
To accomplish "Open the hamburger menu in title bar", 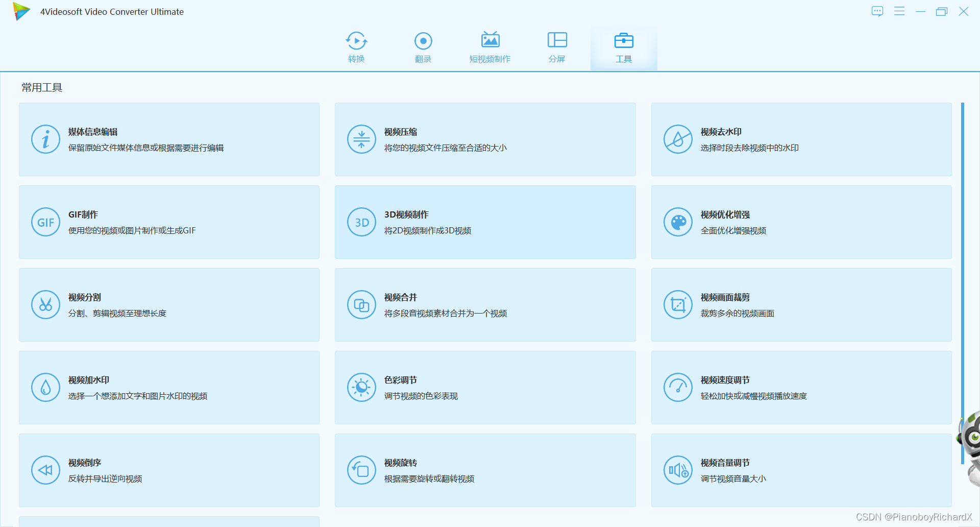I will [899, 11].
